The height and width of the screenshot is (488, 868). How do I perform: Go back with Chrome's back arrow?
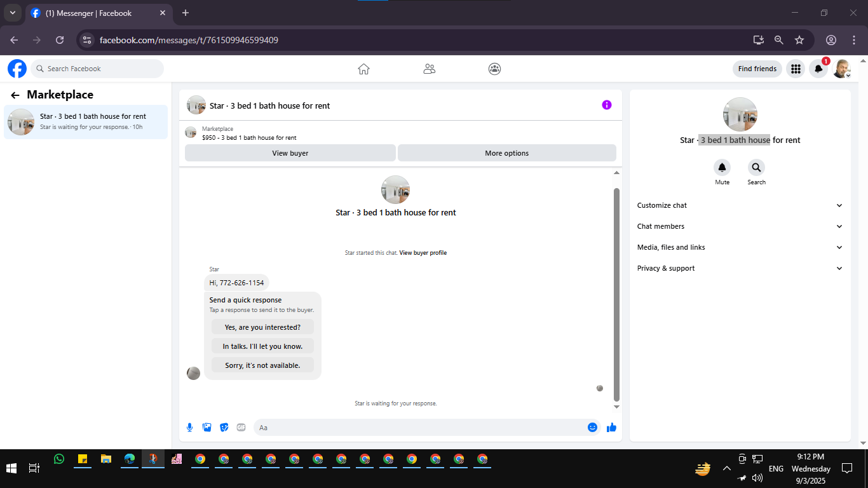coord(14,40)
